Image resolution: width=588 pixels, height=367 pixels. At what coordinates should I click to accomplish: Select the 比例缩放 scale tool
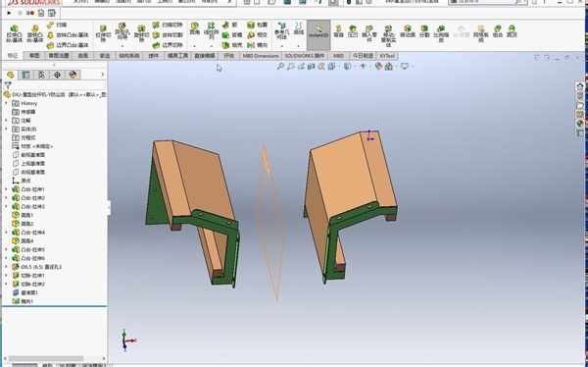(441, 33)
